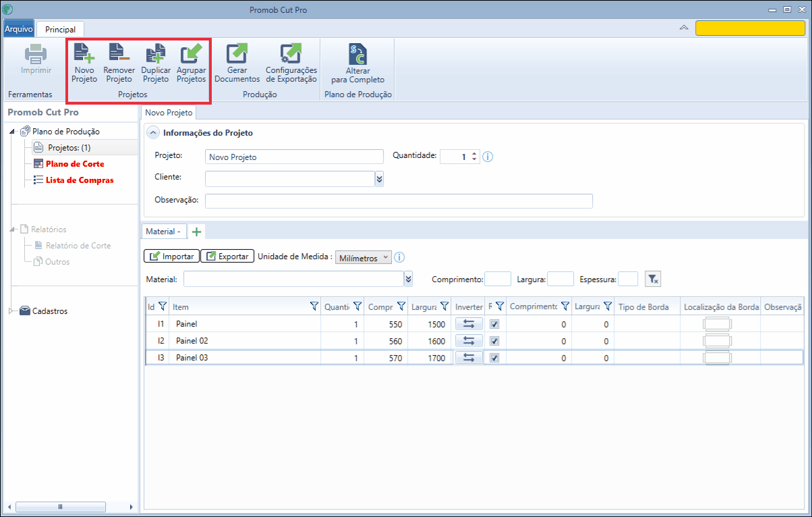The height and width of the screenshot is (517, 812).
Task: Collapse the Relatórios tree node
Action: click(x=12, y=230)
